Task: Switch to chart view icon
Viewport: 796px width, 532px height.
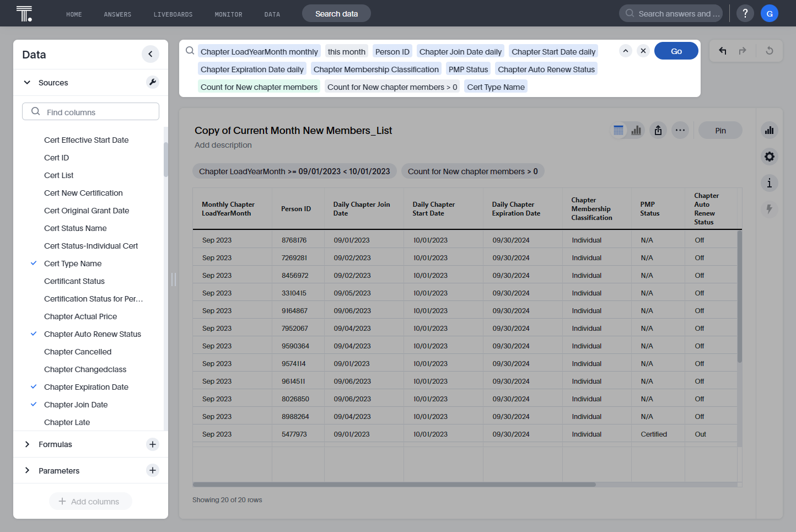Action: (x=636, y=130)
